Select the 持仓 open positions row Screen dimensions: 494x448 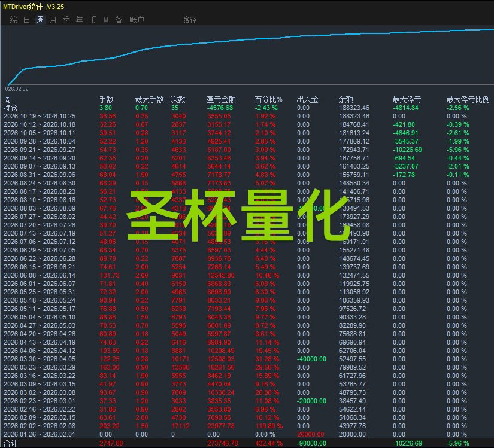coord(247,108)
